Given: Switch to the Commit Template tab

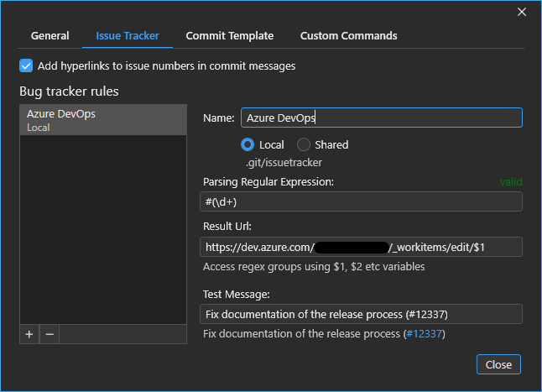Looking at the screenshot, I should [x=230, y=35].
